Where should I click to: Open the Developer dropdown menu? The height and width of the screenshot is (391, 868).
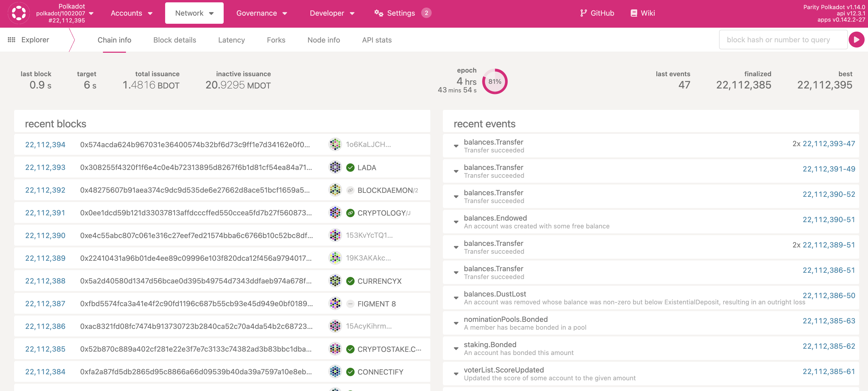[332, 13]
